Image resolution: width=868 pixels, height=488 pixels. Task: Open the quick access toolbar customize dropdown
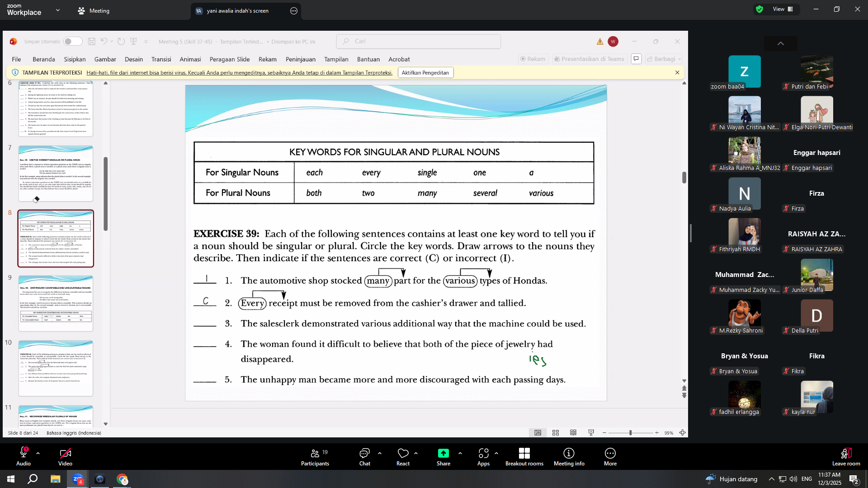[146, 42]
